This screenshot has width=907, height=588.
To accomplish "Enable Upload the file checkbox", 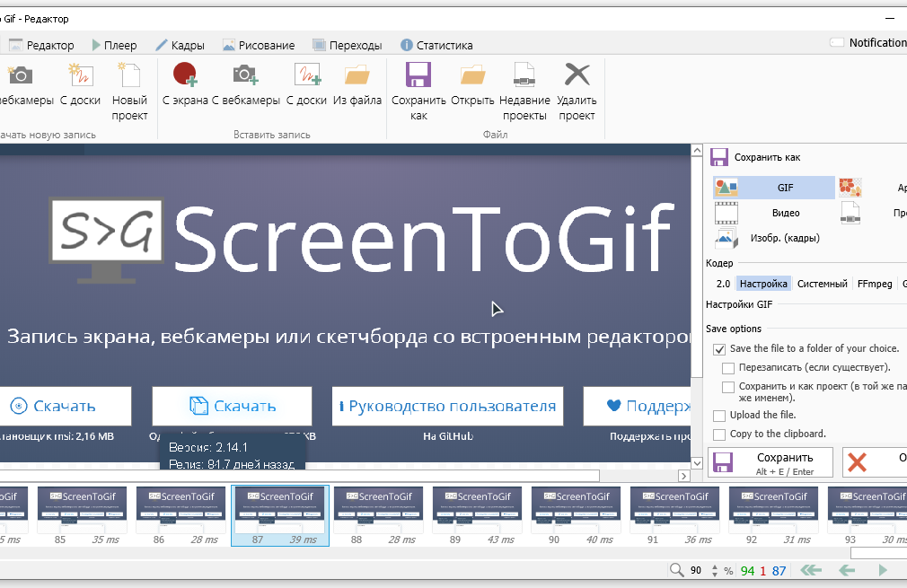I will point(719,416).
